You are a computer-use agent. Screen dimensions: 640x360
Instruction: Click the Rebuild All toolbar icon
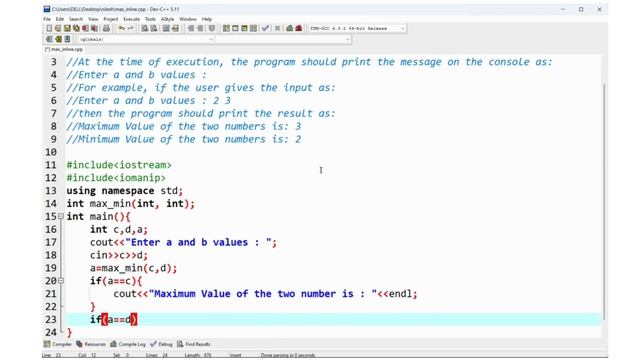253,28
